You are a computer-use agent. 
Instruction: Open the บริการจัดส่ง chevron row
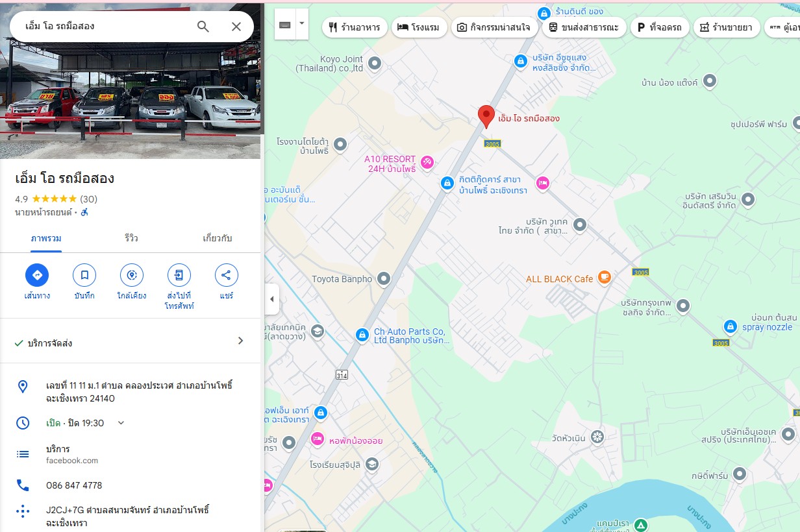(131, 341)
